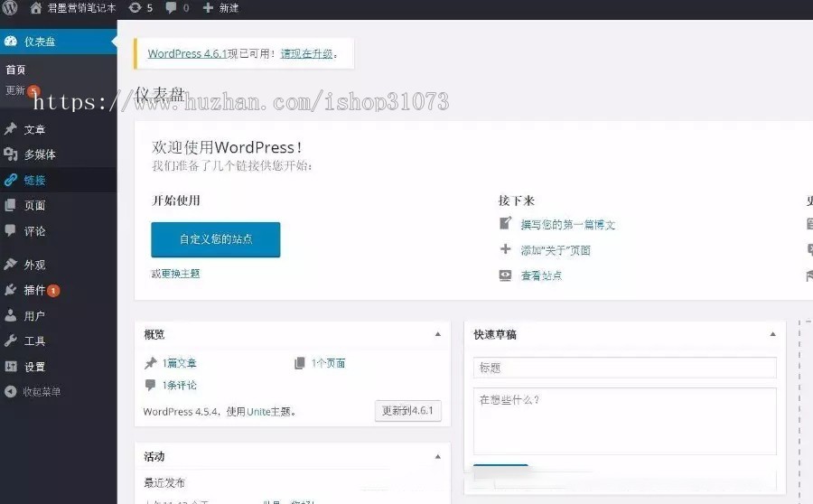813x504 pixels.
Task: Click the user icon beside 用户
Action: tap(10, 315)
